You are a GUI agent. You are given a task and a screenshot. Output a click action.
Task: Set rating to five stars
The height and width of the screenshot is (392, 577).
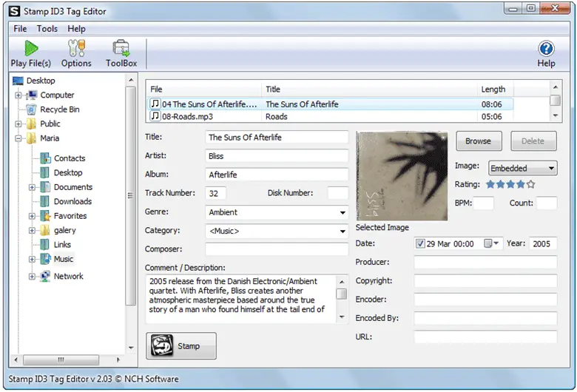pos(530,184)
